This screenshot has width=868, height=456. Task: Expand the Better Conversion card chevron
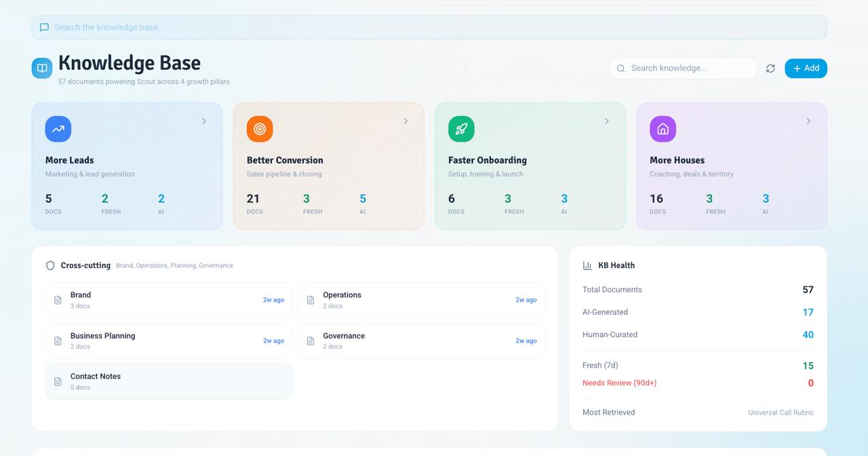406,121
